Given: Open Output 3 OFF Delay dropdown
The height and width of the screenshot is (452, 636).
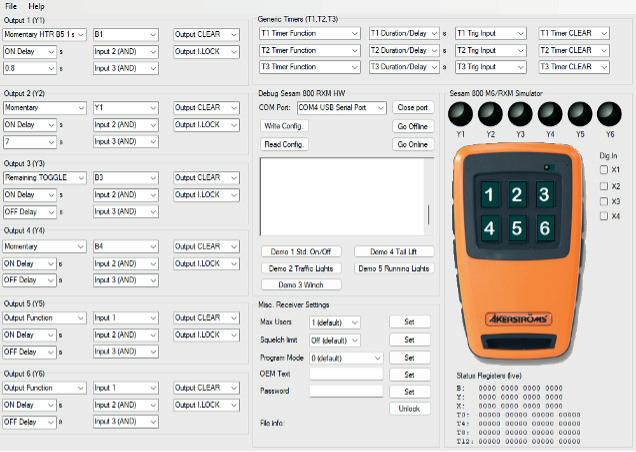Looking at the screenshot, I should click(x=29, y=212).
